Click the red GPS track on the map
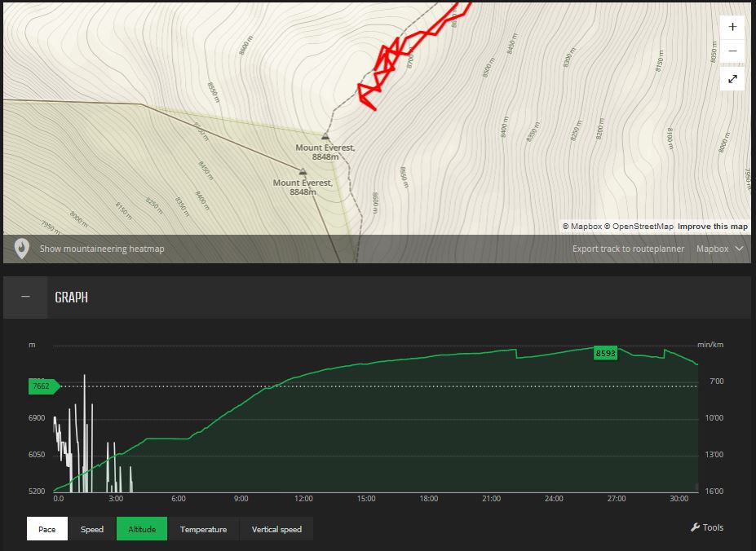This screenshot has height=551, width=756. 383,64
